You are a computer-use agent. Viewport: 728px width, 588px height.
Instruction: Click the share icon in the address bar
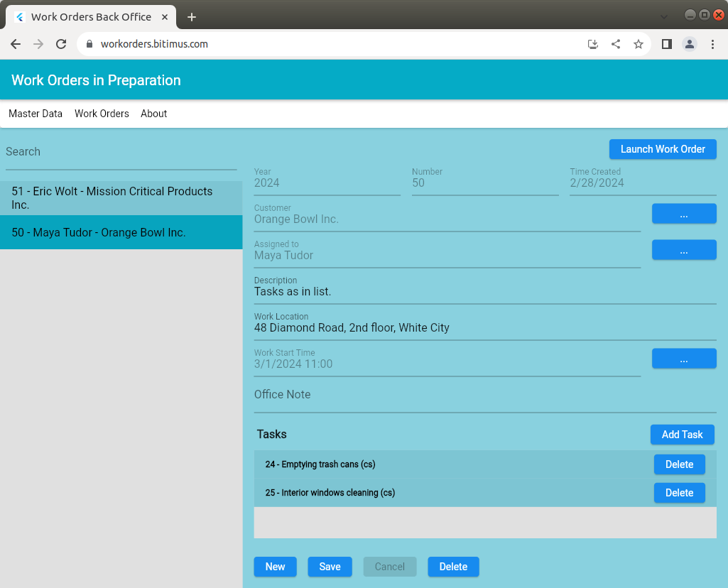616,44
